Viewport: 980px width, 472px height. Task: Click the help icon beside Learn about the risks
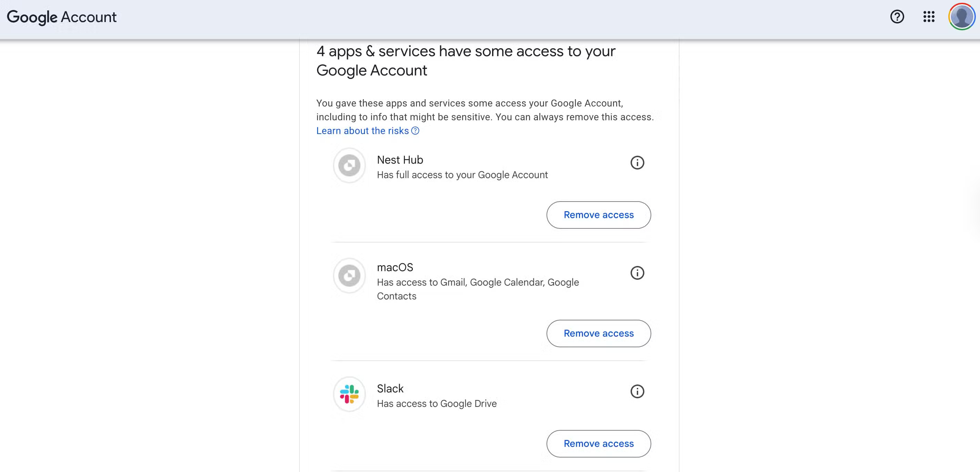415,131
